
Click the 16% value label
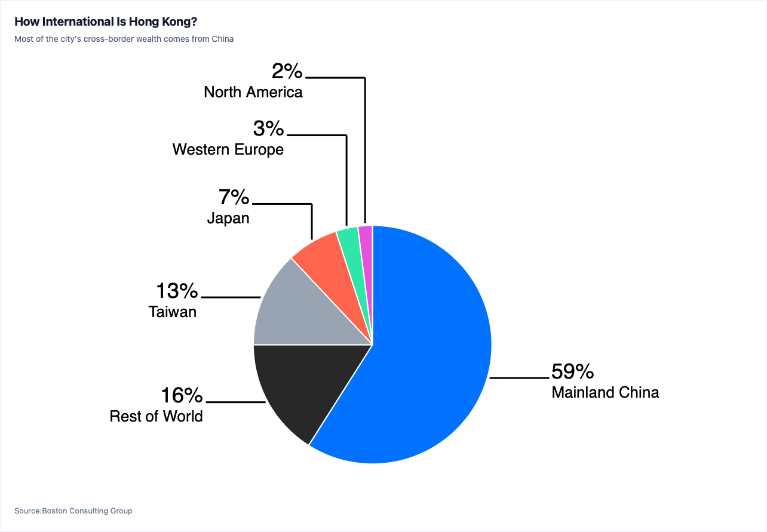[x=182, y=395]
